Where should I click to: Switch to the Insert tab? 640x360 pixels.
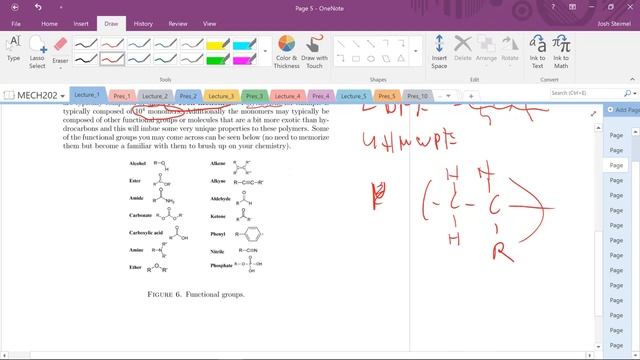pos(81,24)
